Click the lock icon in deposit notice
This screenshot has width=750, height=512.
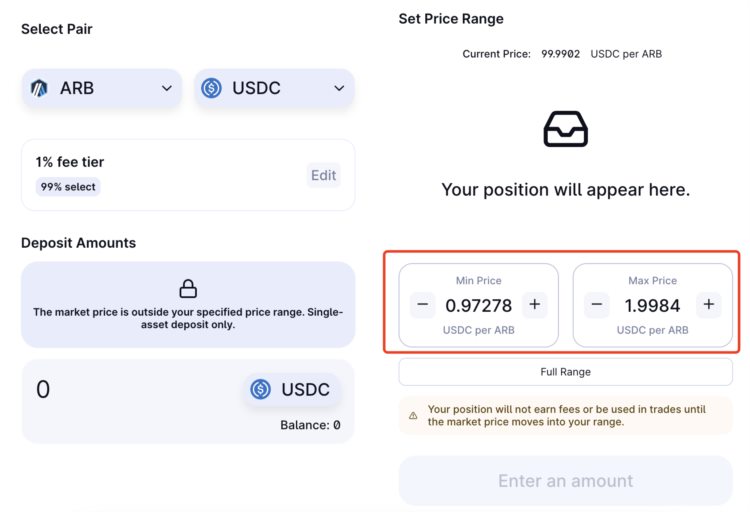188,289
